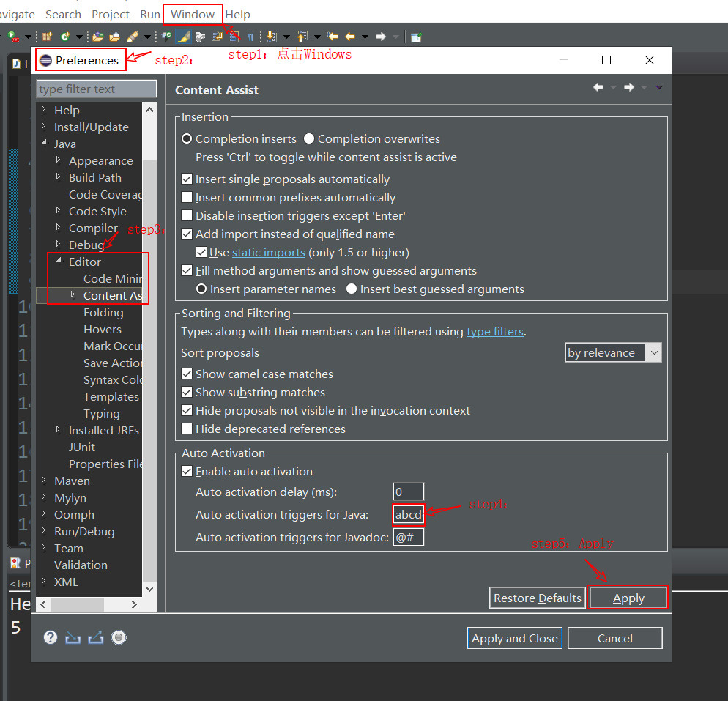
Task: Click the Open Task folder toolbar icon
Action: pos(114,36)
